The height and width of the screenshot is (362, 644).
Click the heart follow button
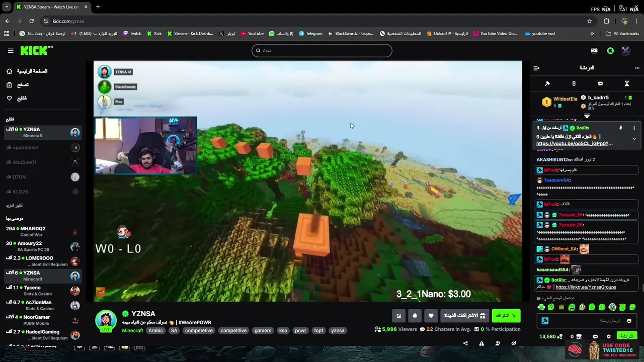click(431, 316)
